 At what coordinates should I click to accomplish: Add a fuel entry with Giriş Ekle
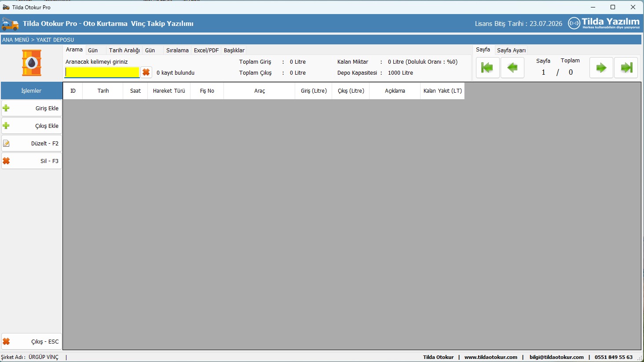click(x=32, y=108)
